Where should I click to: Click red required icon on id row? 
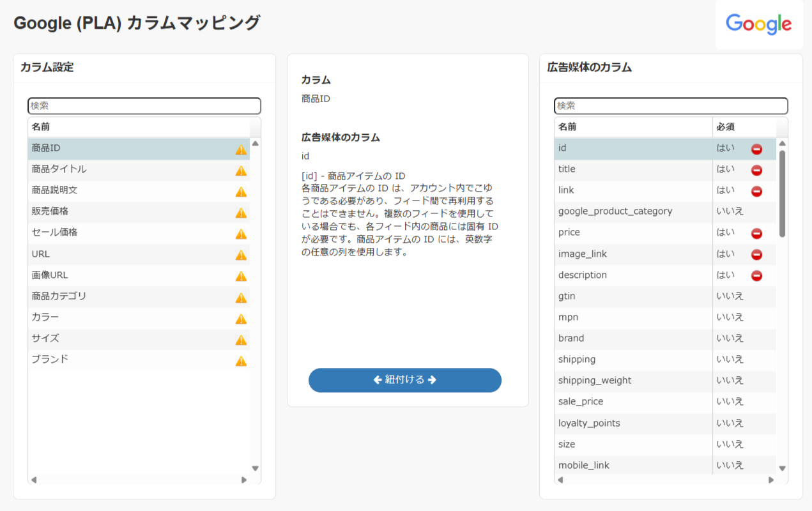pos(756,149)
